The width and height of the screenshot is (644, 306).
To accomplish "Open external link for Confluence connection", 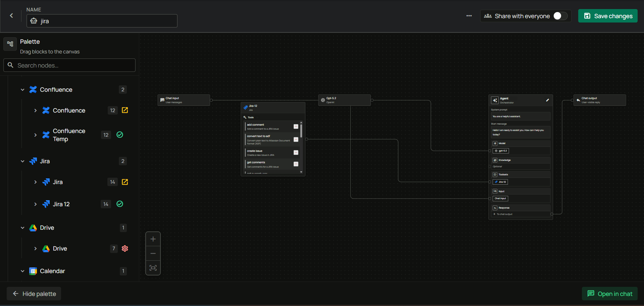I will pyautogui.click(x=125, y=110).
